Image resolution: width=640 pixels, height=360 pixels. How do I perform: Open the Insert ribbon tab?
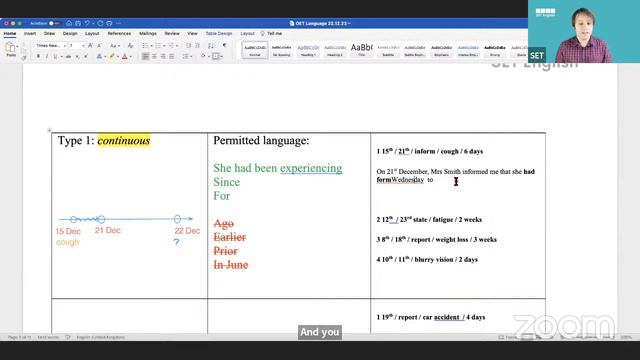tap(30, 33)
